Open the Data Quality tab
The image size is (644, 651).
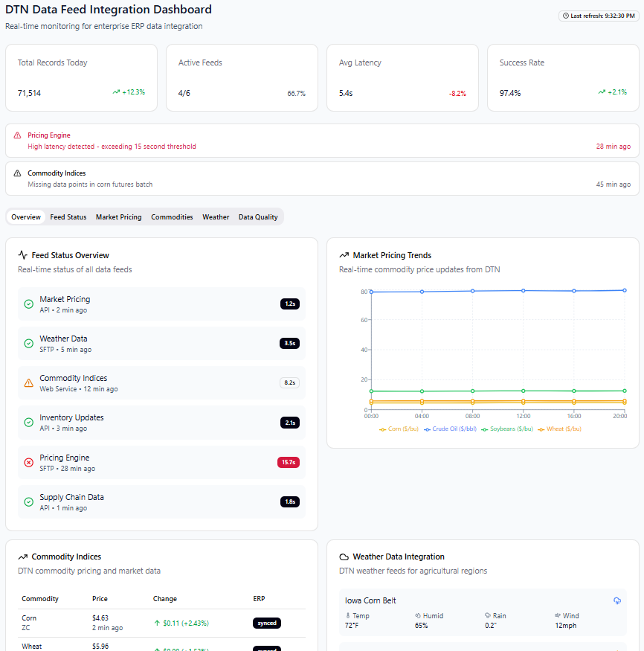(x=257, y=217)
